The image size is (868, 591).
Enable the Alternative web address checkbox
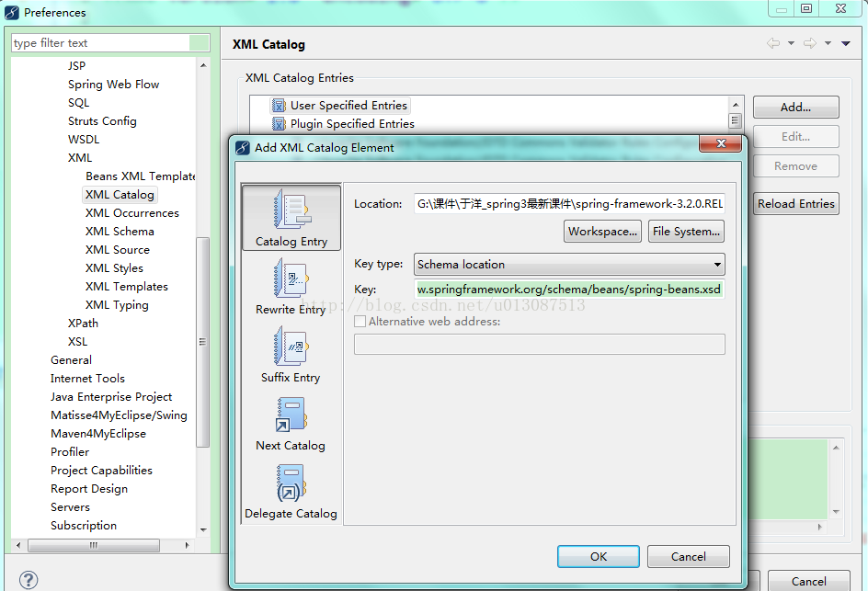[360, 322]
